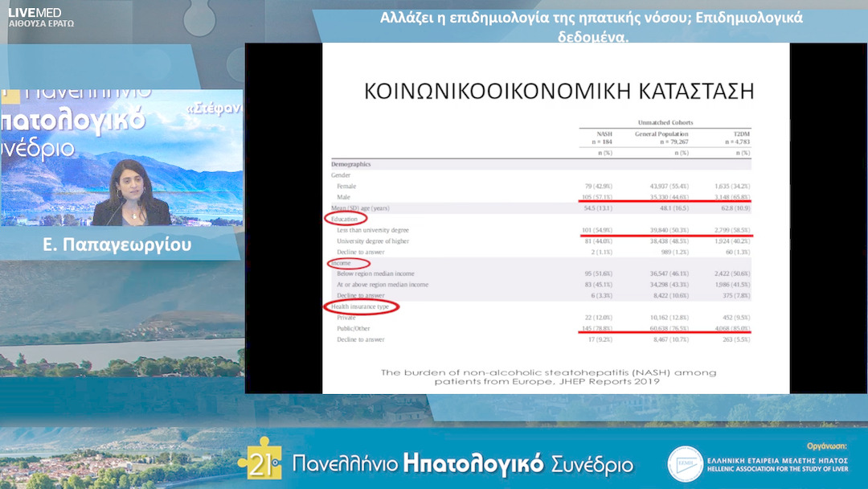Click the value '2 (1.1%)'
Viewport: 868px width, 489px height.
[x=601, y=252]
